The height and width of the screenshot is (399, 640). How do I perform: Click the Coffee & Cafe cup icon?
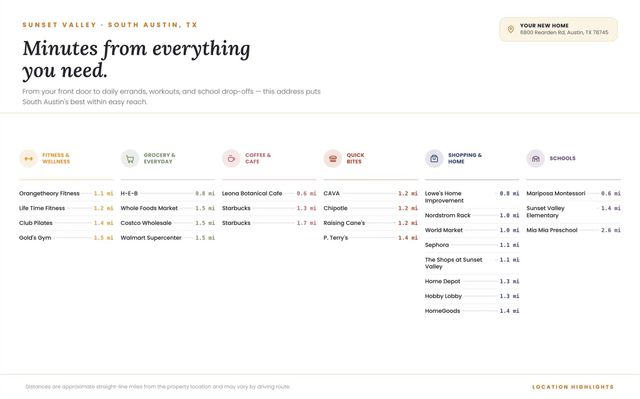point(231,158)
